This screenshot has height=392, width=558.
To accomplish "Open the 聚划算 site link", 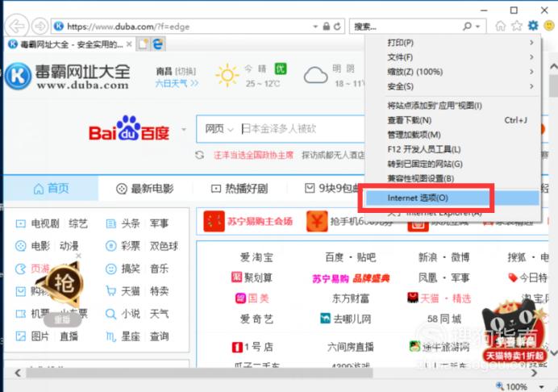I will click(252, 277).
